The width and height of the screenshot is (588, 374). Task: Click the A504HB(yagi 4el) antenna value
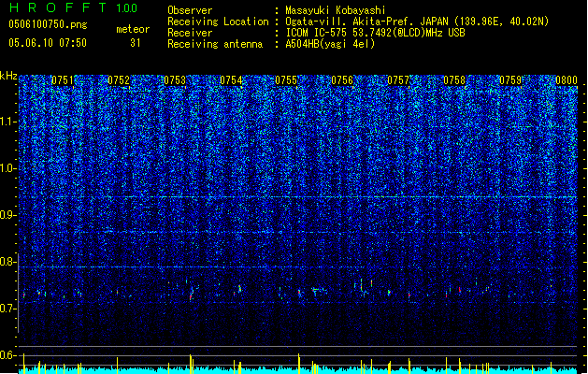pos(330,44)
